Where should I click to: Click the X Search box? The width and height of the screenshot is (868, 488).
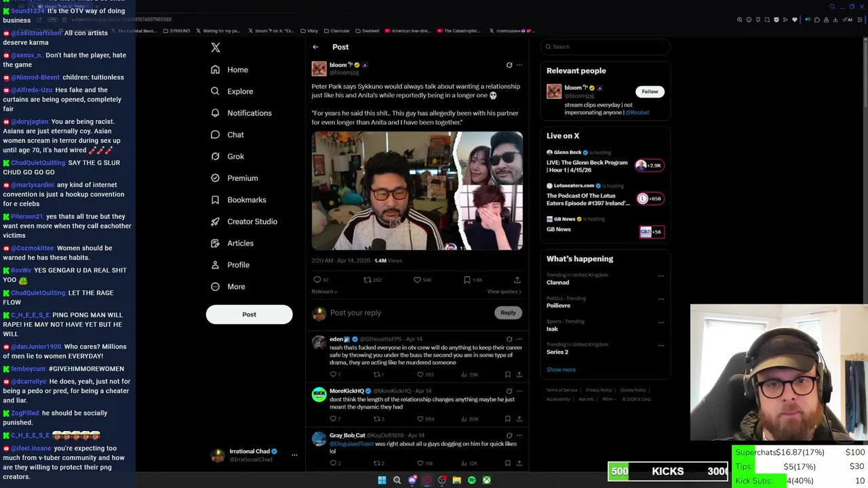[606, 47]
